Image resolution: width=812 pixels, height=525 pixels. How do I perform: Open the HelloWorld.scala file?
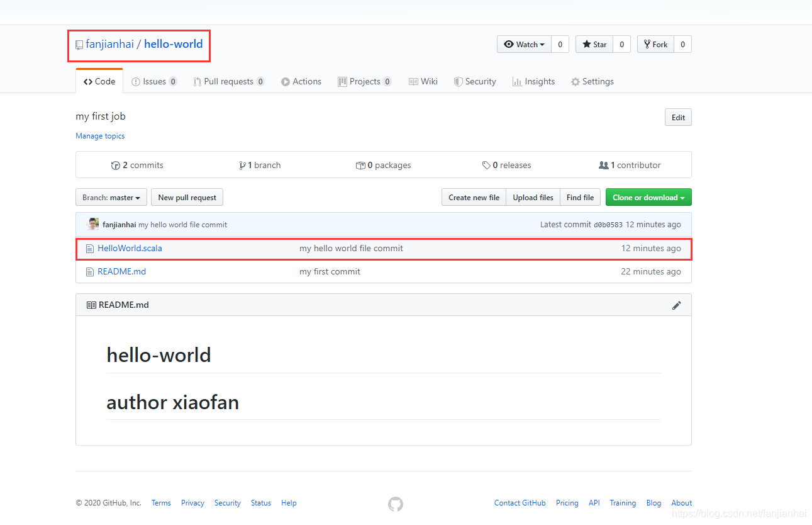click(130, 249)
